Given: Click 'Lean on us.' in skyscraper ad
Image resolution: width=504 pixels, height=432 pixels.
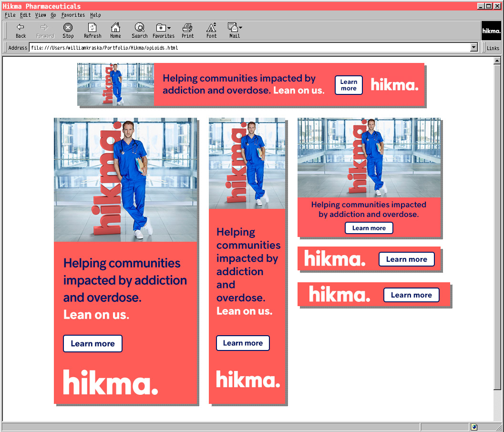Looking at the screenshot, I should click(x=244, y=311).
